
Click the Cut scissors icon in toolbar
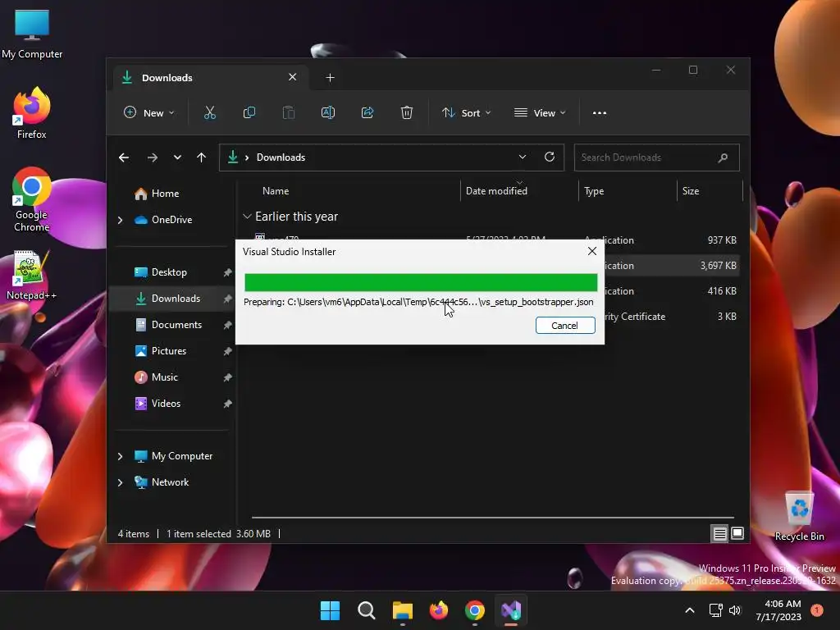209,112
